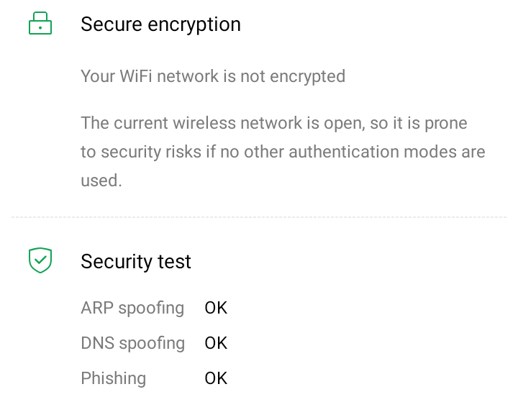Tap the OK result beside DNS spoofing
The image size is (518, 420).
point(216,343)
